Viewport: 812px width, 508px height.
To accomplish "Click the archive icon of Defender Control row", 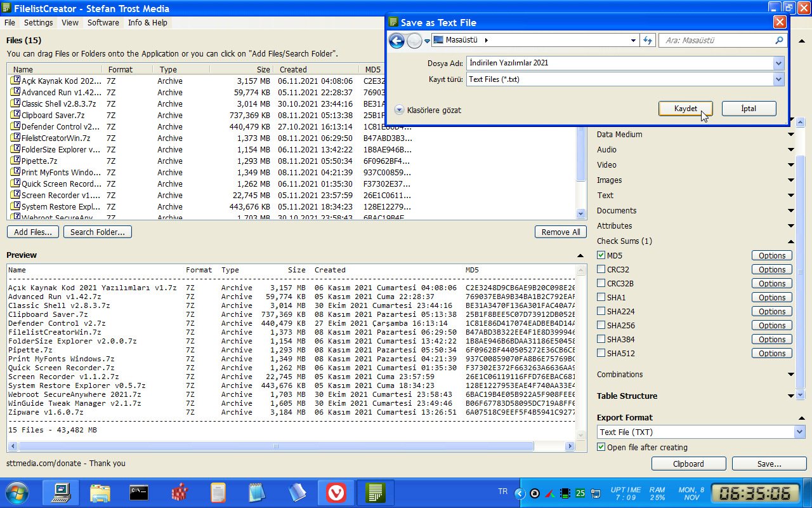I will [16, 126].
